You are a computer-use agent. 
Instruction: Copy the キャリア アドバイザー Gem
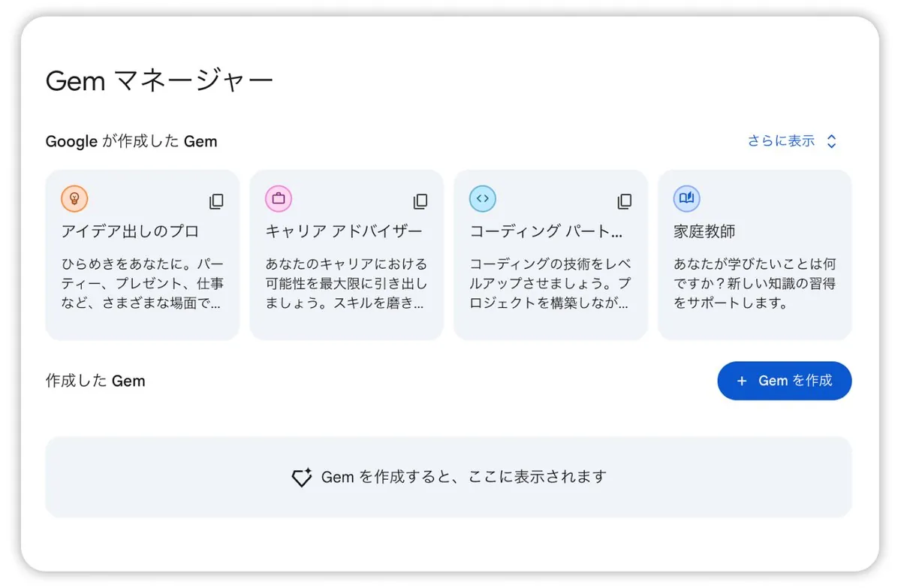click(420, 201)
